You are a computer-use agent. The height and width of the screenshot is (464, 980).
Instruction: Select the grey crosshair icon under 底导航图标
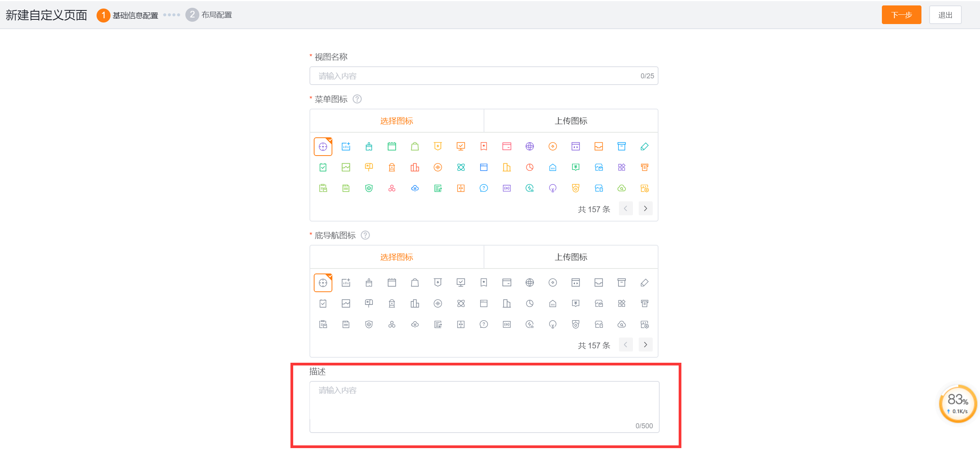[323, 283]
